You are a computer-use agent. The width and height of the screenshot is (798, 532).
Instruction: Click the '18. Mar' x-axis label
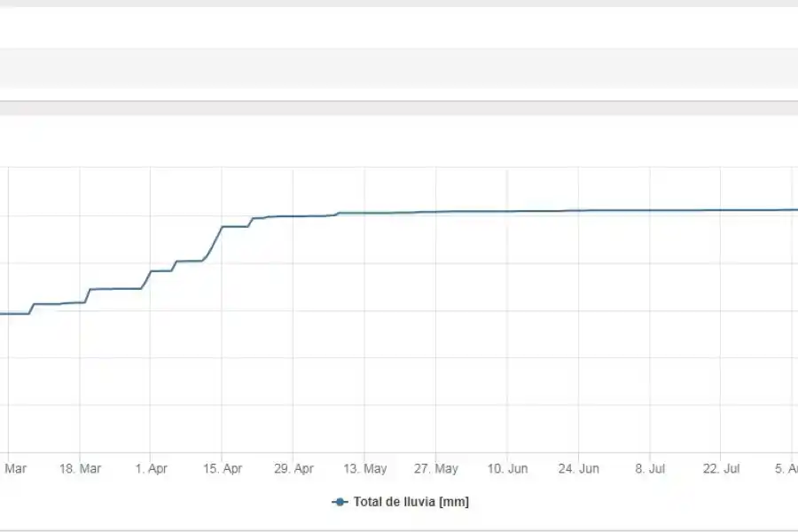click(80, 469)
